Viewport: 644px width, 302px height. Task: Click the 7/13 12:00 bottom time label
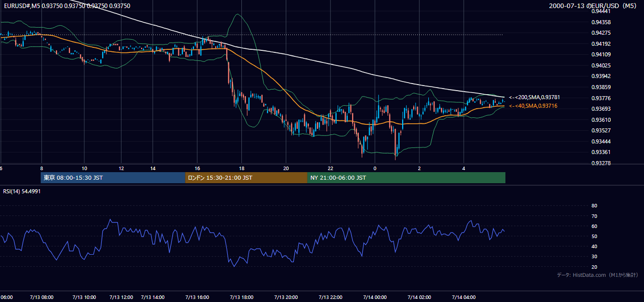(x=121, y=297)
